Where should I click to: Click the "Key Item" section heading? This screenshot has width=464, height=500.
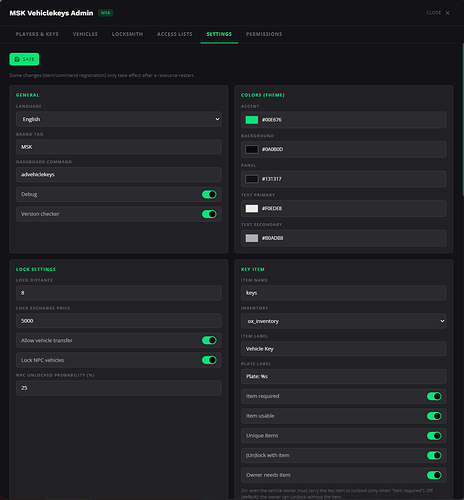click(253, 269)
